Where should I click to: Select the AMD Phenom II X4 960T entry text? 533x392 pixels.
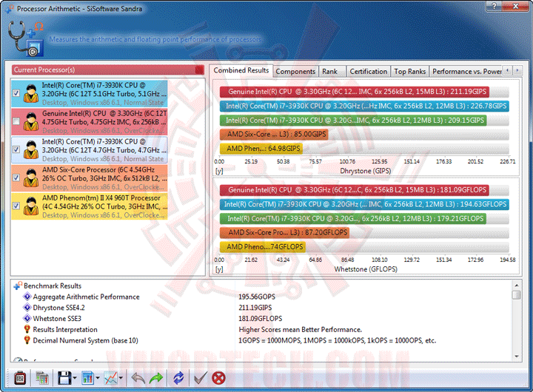[x=104, y=206]
